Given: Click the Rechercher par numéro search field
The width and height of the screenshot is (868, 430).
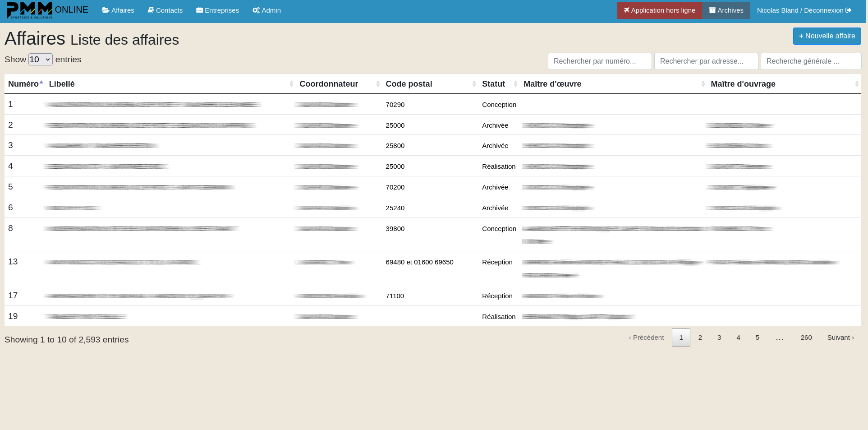Looking at the screenshot, I should click(600, 61).
